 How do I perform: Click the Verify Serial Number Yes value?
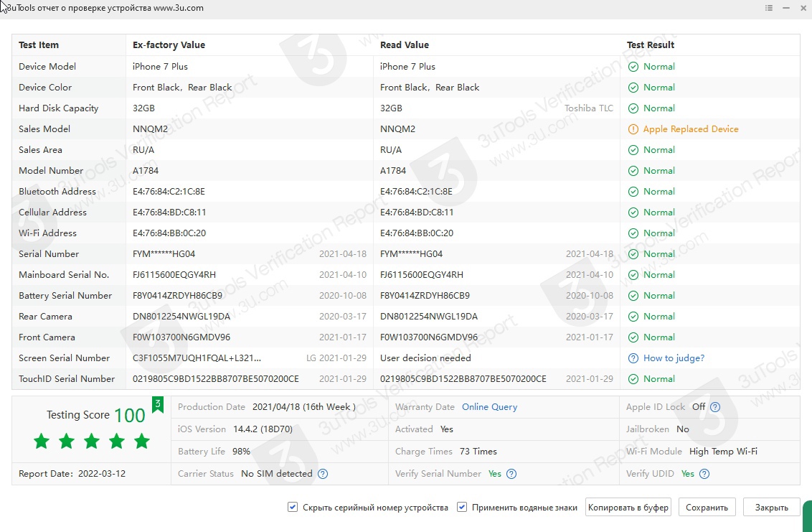tap(494, 474)
